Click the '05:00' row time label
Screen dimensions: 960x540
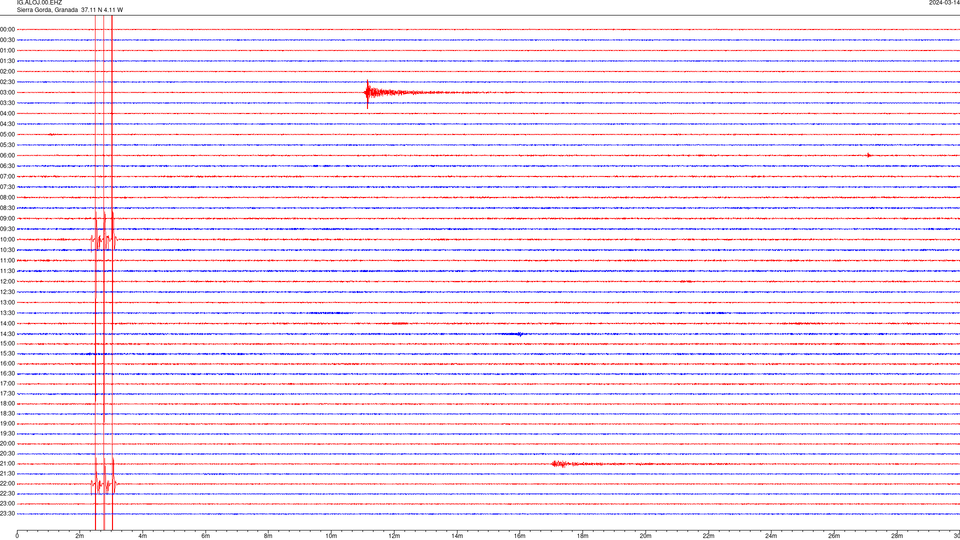tap(7, 135)
